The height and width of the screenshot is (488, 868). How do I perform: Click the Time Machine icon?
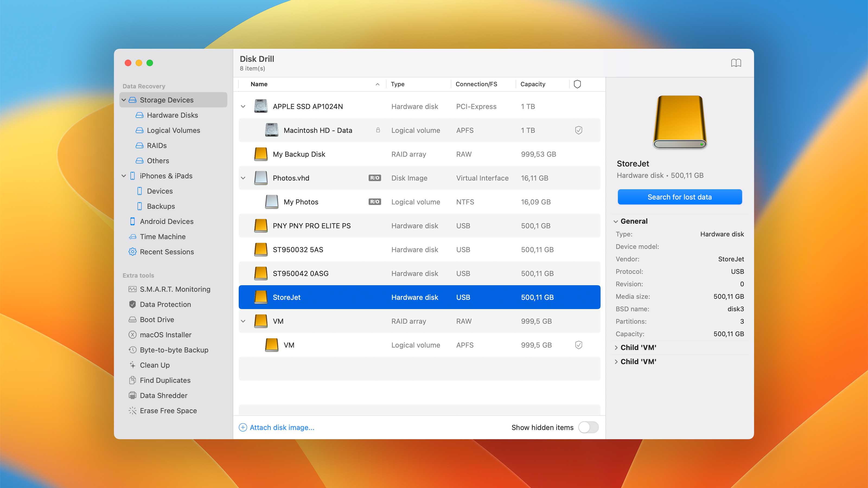[132, 237]
